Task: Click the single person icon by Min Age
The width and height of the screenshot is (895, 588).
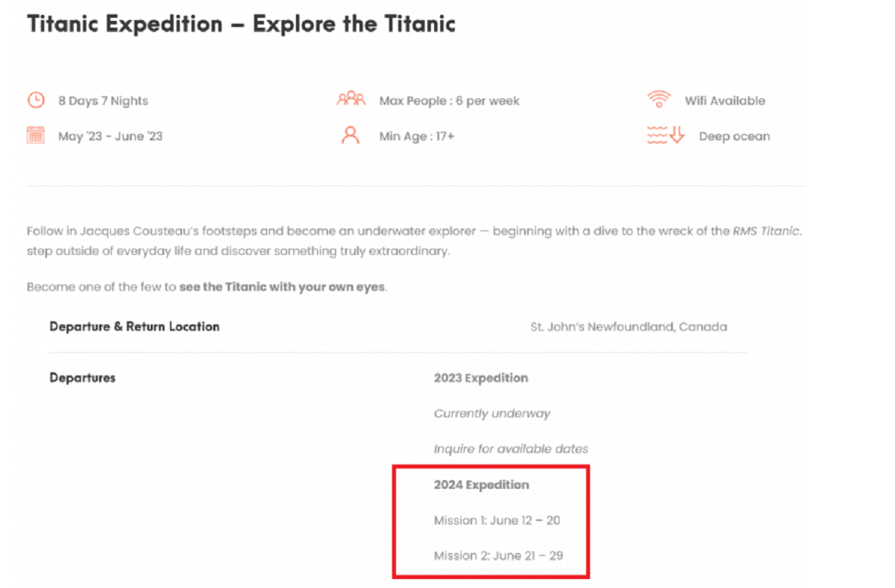Action: tap(350, 136)
